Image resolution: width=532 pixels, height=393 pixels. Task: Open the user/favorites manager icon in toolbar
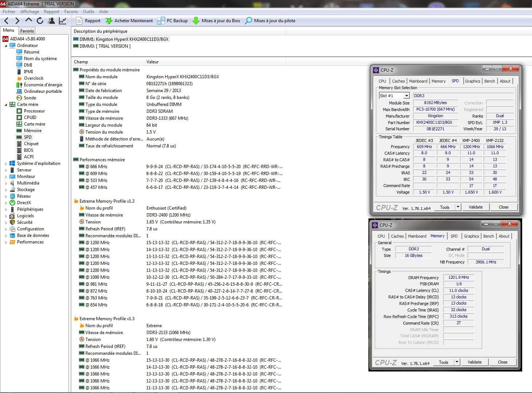[51, 21]
